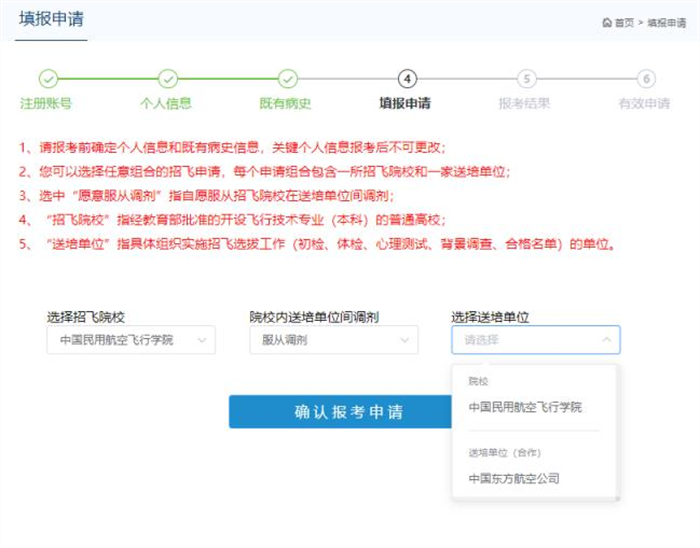This screenshot has height=548, width=700.
Task: Open the 院校内送培单位间调剂 dropdown
Action: 333,340
